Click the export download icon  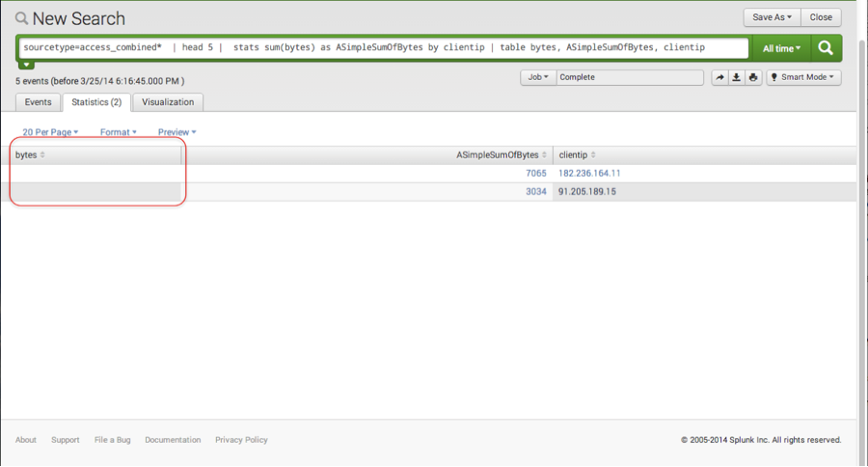pos(737,77)
